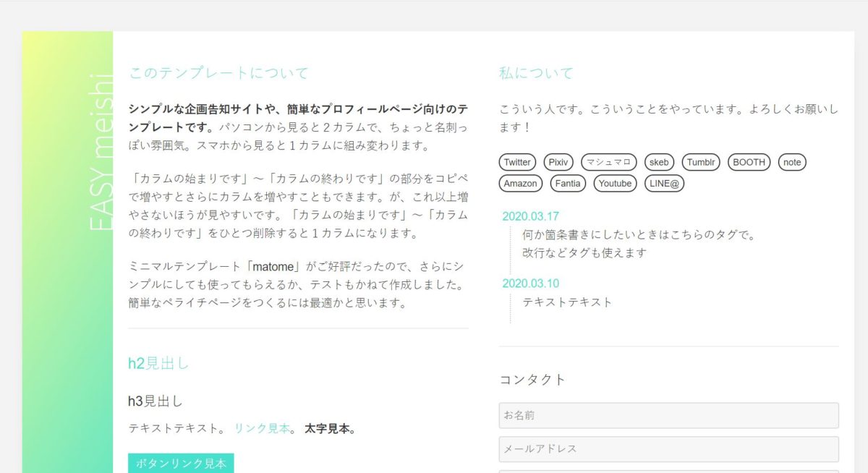Open the Tumblr link badge
Screen dimensions: 868x473
pyautogui.click(x=701, y=162)
